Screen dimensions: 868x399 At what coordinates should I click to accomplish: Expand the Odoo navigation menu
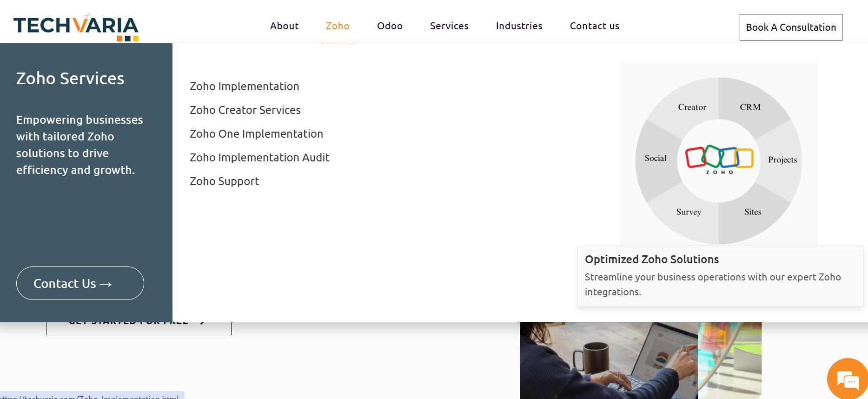coord(390,26)
